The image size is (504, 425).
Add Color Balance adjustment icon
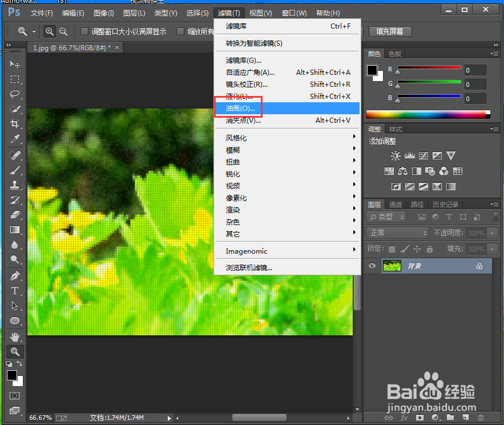click(x=402, y=171)
